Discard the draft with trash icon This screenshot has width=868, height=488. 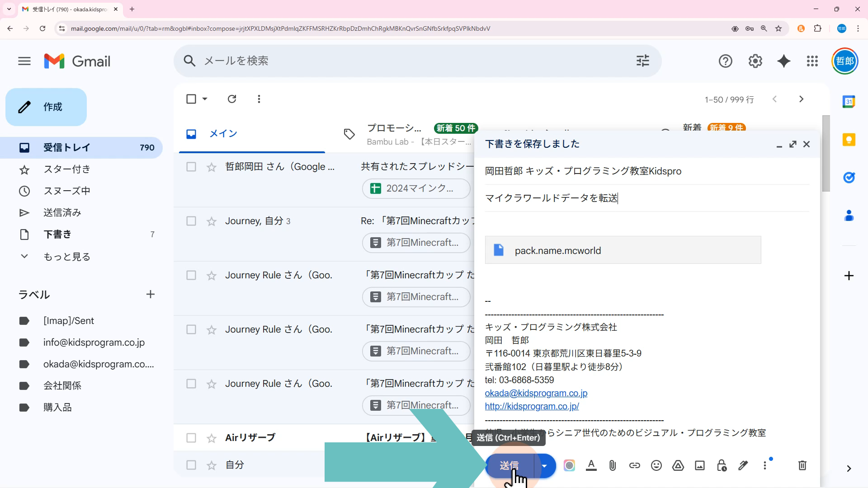[x=802, y=465]
